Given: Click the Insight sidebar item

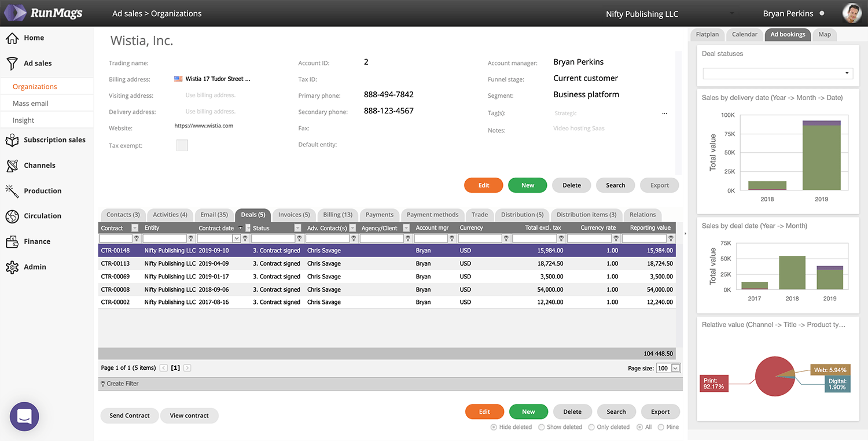Looking at the screenshot, I should point(24,120).
